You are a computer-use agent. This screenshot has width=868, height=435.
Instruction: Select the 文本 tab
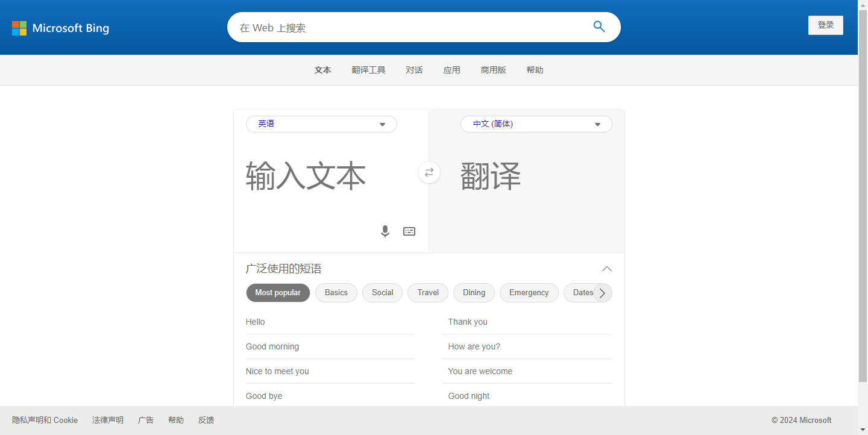coord(323,70)
